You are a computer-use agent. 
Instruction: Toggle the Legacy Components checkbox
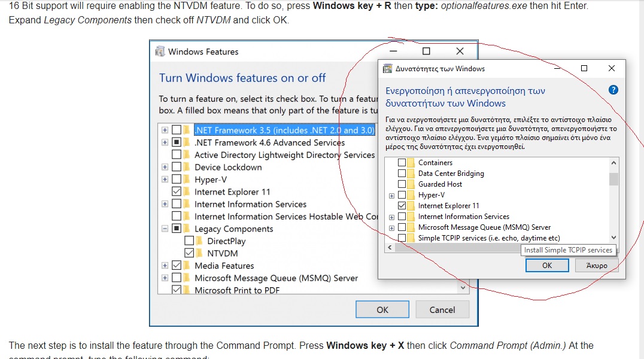[x=177, y=229]
